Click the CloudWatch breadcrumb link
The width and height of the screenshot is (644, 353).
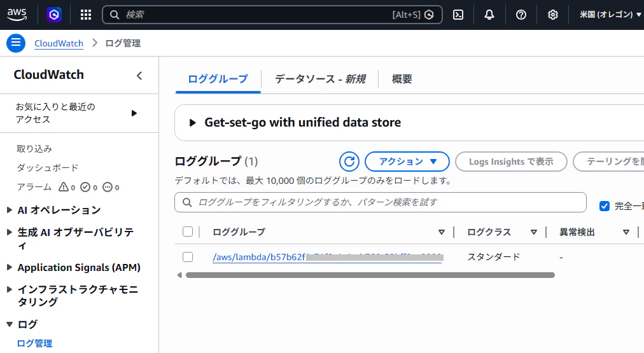pyautogui.click(x=59, y=43)
